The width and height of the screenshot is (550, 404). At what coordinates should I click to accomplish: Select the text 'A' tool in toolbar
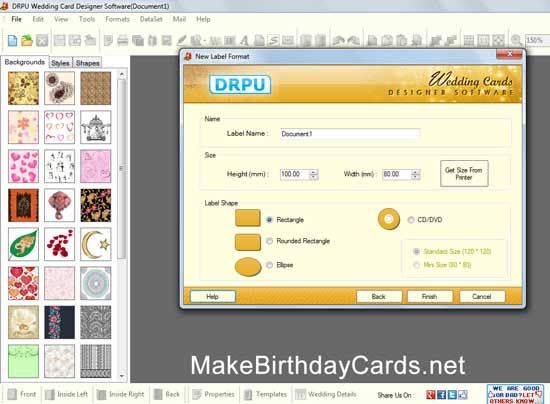[244, 41]
